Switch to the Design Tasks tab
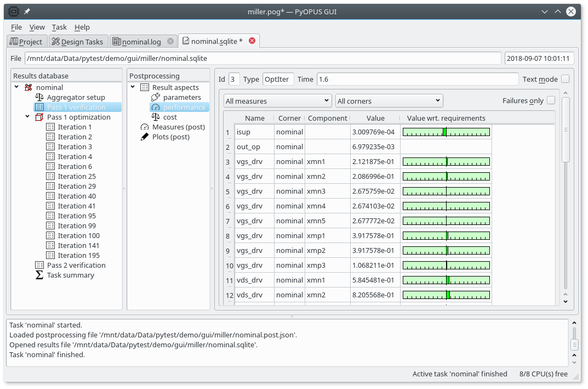588x389 pixels. click(x=77, y=42)
